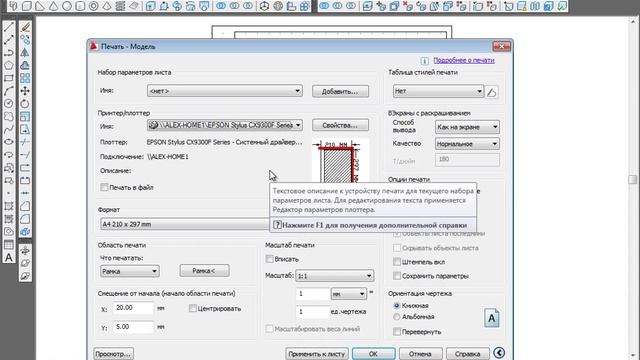
Task: Open the Способ вывода dropdown
Action: click(467, 127)
